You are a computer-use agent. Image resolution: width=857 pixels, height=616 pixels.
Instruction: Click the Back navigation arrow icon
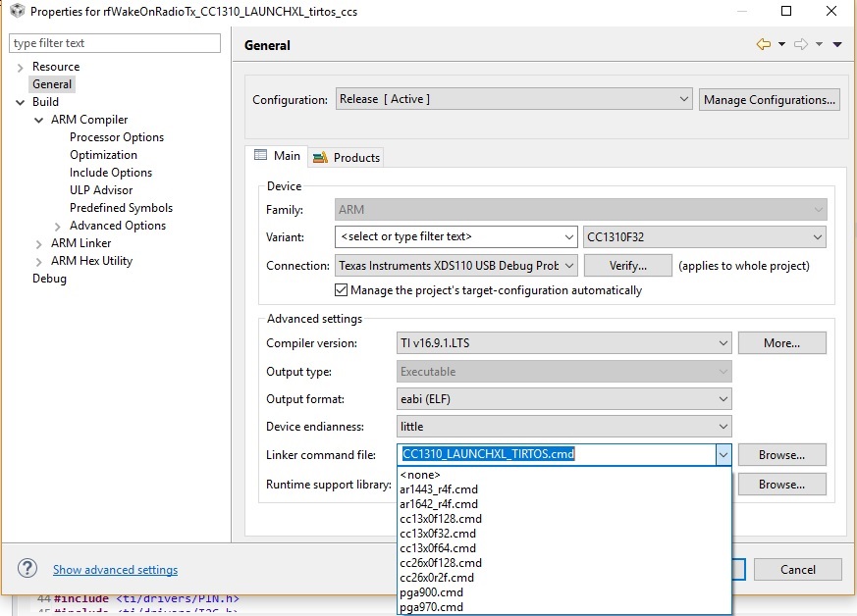coord(764,44)
